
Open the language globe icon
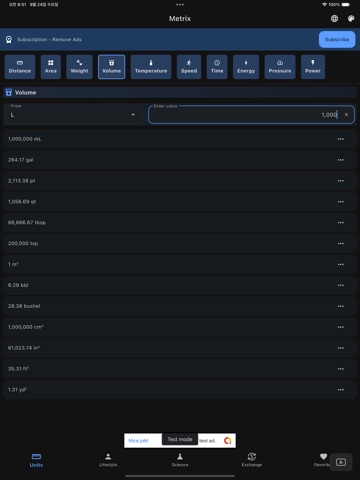(334, 19)
